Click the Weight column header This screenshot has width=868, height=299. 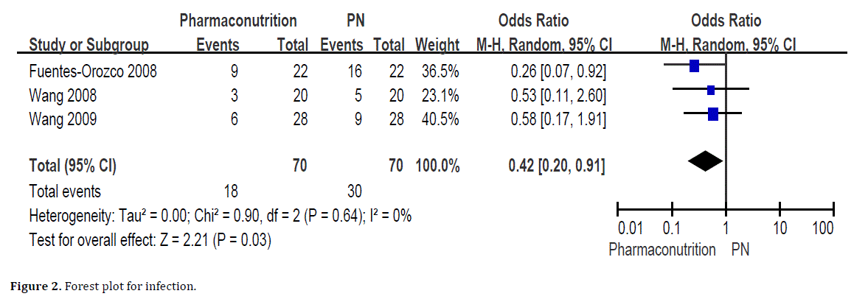437,45
